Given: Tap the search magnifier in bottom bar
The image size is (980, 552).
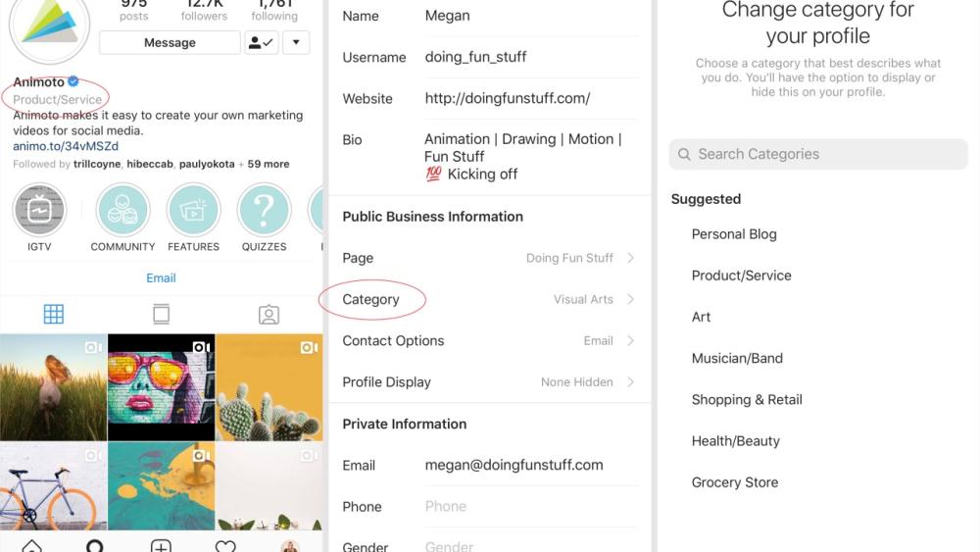Looking at the screenshot, I should tap(95, 545).
